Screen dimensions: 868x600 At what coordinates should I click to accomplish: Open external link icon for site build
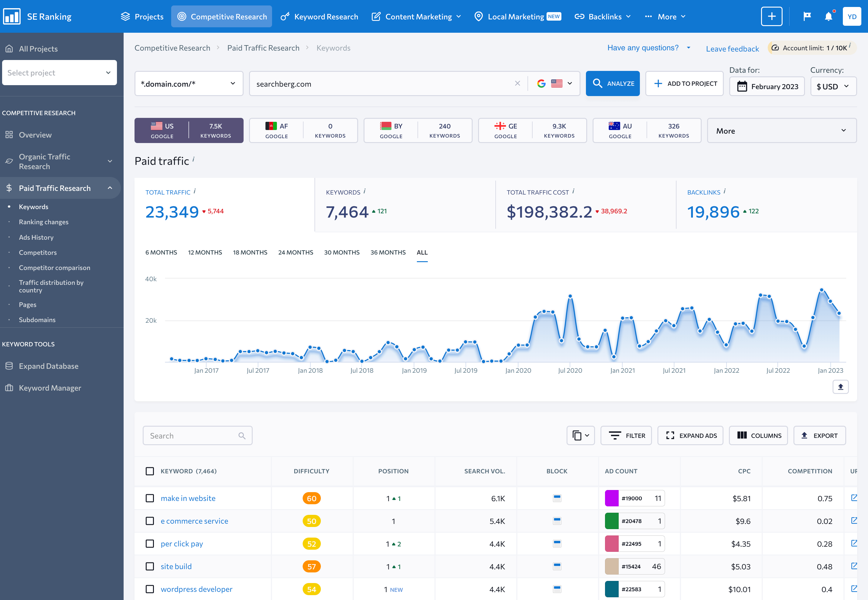[x=854, y=566]
